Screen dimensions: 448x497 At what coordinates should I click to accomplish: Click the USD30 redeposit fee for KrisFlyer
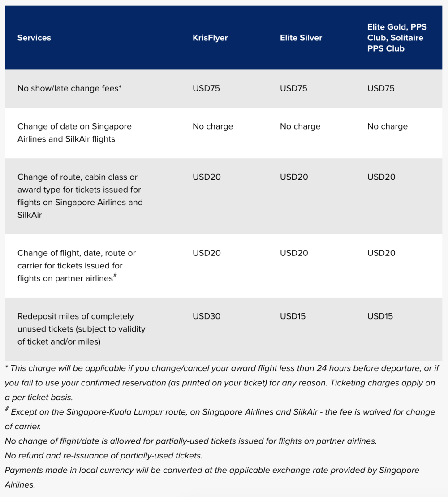coord(207,316)
